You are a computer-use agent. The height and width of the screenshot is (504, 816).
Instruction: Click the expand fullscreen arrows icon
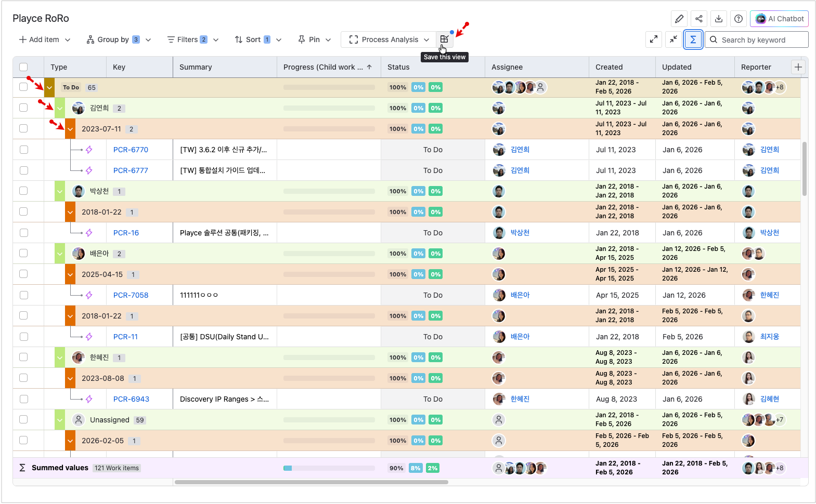click(x=654, y=39)
